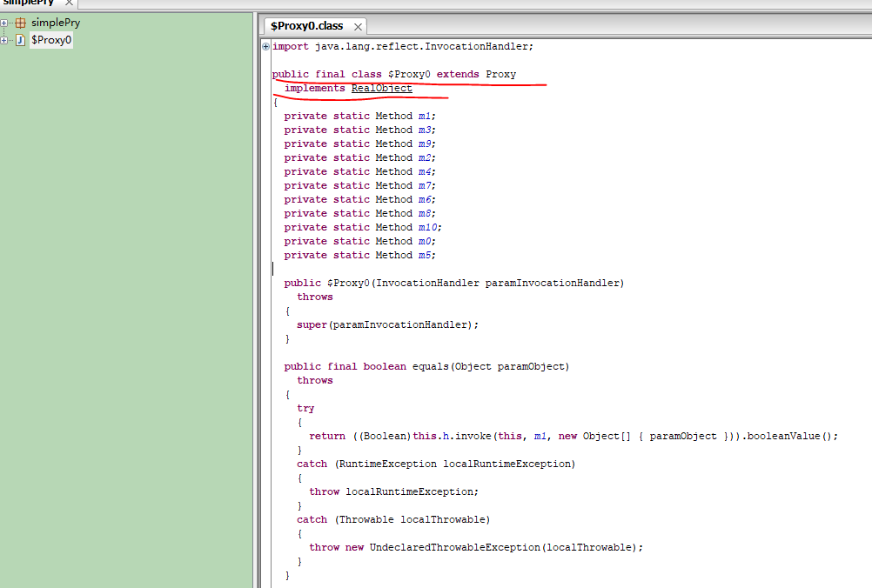The height and width of the screenshot is (588, 872).
Task: Click the line 'private static Method m2;'
Action: coord(359,157)
